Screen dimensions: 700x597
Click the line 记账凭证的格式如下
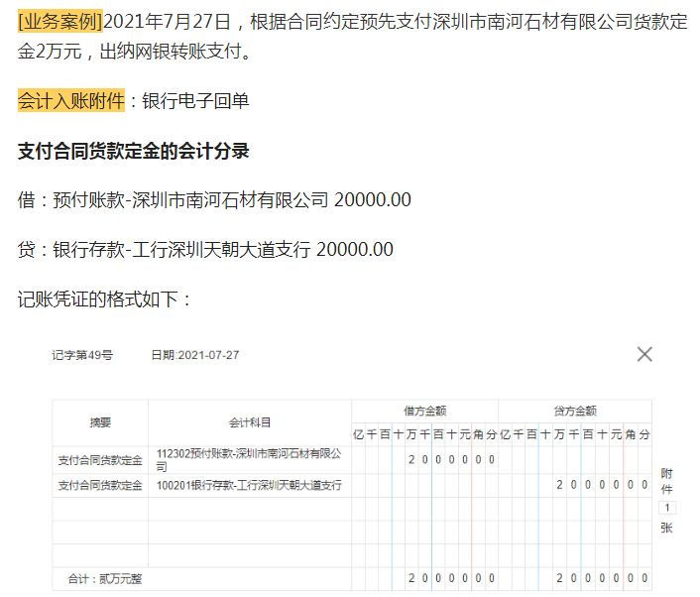point(105,299)
